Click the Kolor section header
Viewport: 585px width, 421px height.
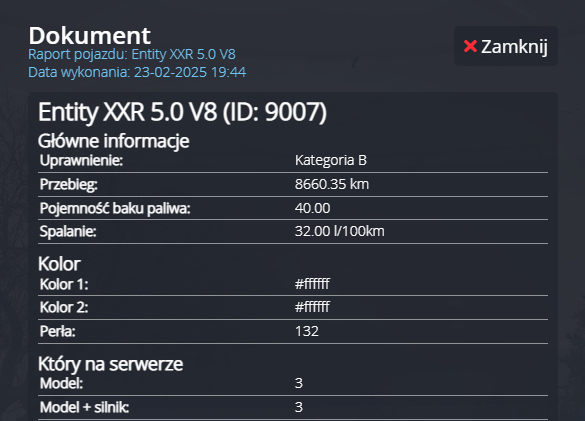(x=59, y=264)
